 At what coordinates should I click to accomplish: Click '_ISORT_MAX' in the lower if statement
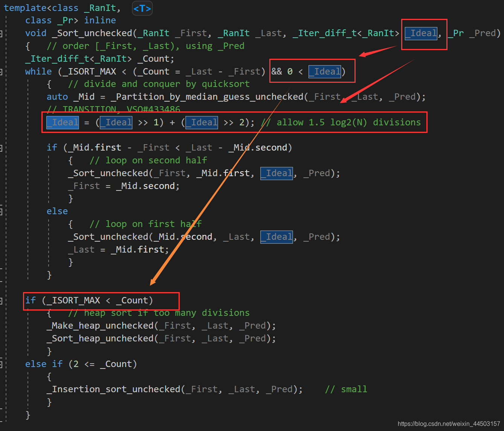[73, 300]
